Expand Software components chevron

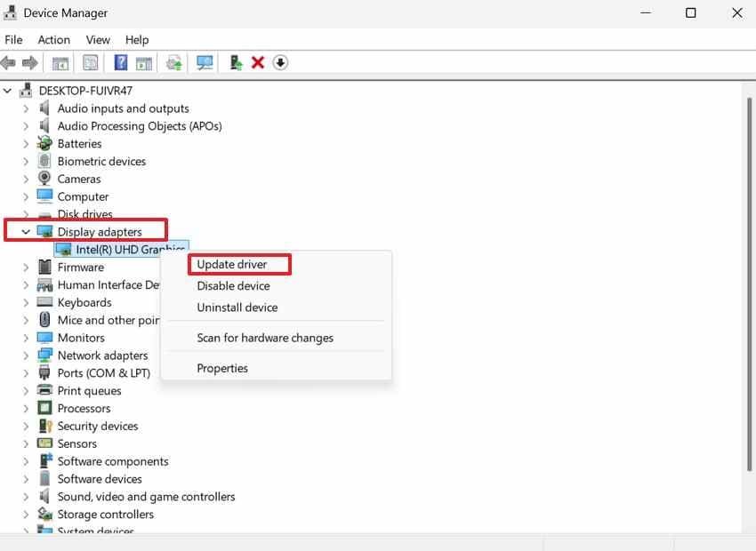pos(26,461)
